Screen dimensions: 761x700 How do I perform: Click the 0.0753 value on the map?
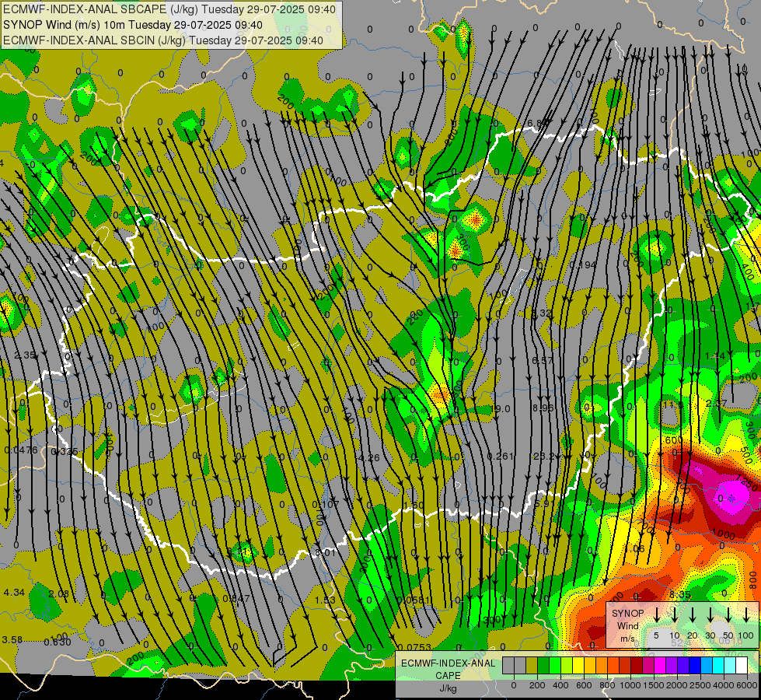[x=414, y=646]
